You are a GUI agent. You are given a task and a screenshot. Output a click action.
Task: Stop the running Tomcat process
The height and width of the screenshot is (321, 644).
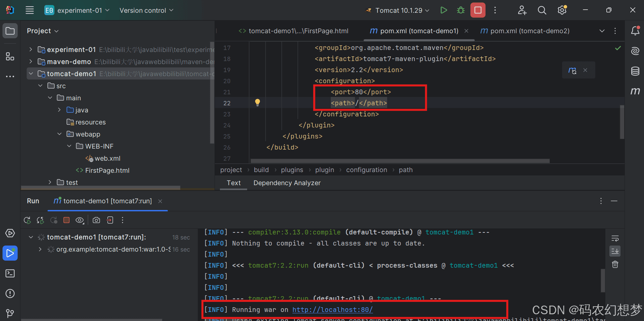[477, 10]
